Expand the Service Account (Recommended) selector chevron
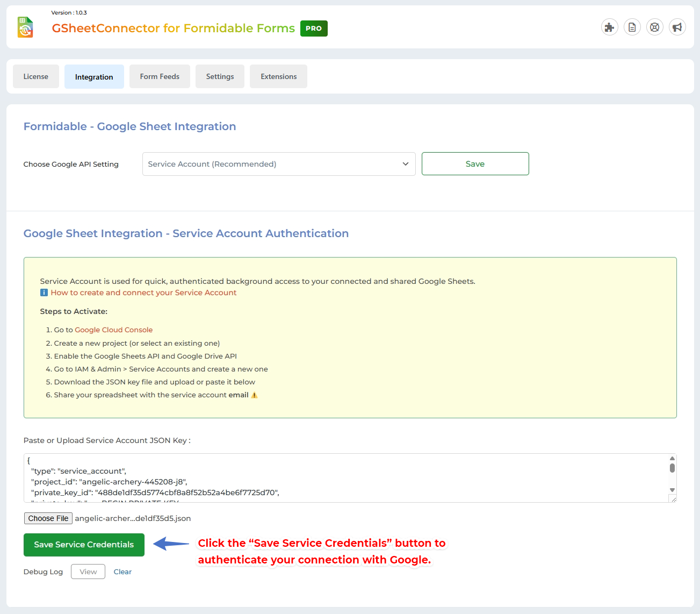The image size is (700, 614). coord(406,164)
